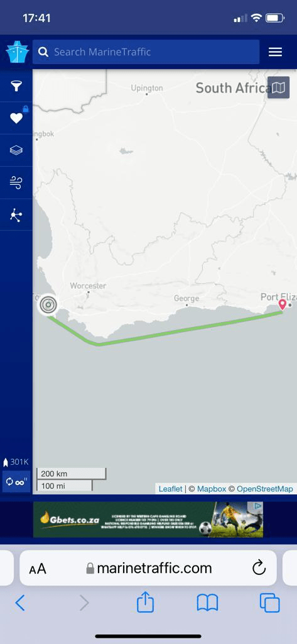Open the Leaflet attribution link
The image size is (297, 644).
(x=170, y=489)
